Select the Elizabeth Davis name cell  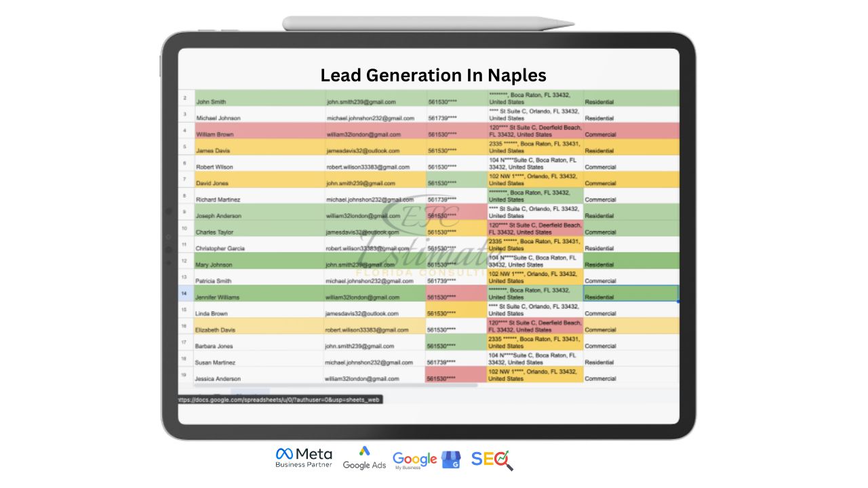259,326
